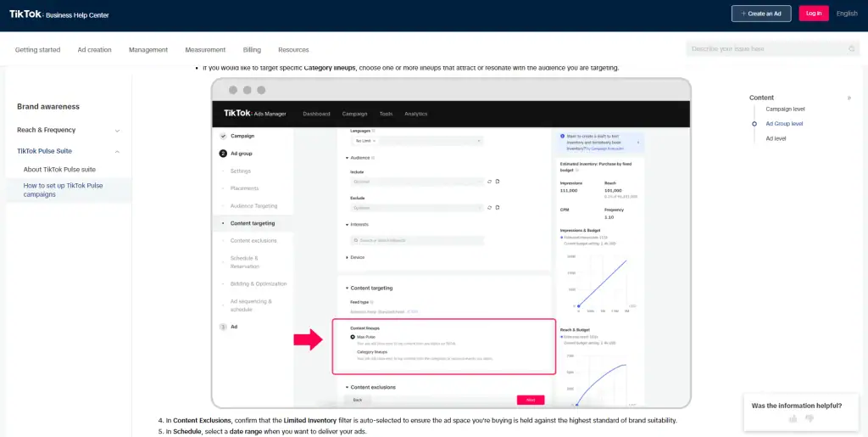Open the Measurement menu
Image resolution: width=868 pixels, height=437 pixels.
click(x=205, y=49)
